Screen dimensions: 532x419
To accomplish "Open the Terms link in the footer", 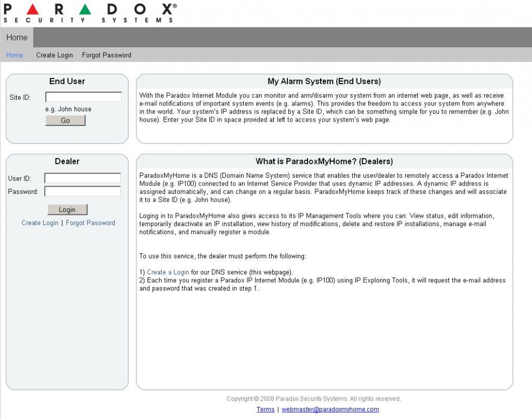I will (x=265, y=410).
